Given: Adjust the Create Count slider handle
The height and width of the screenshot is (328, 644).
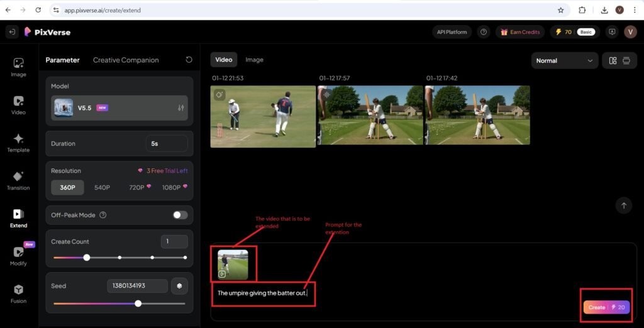Looking at the screenshot, I should click(x=87, y=258).
